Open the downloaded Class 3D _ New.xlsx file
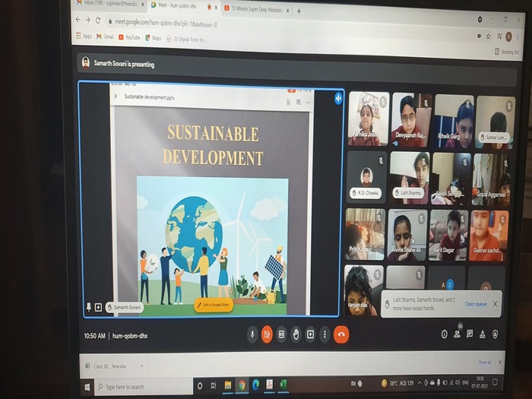 click(x=110, y=366)
